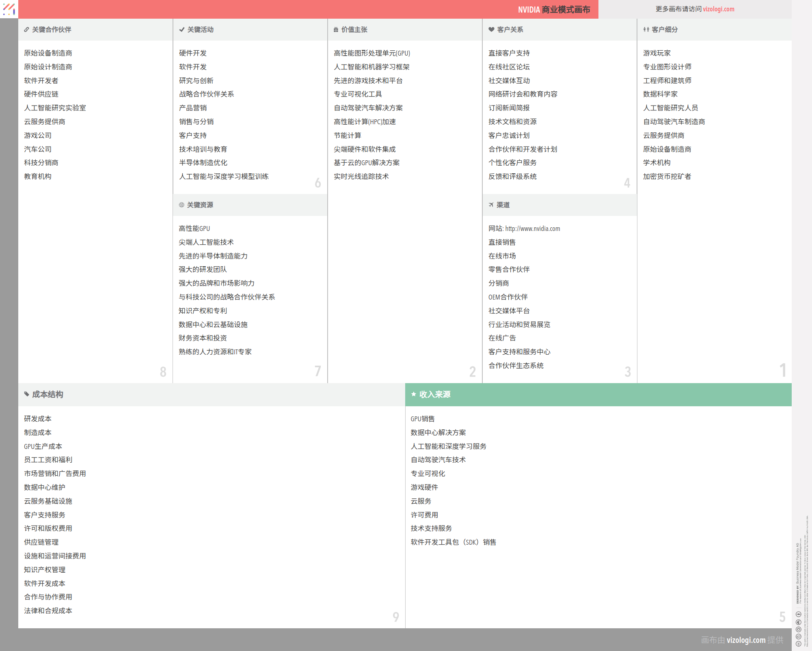Click the globe icon beside 关键资源
The width and height of the screenshot is (812, 651).
181,205
